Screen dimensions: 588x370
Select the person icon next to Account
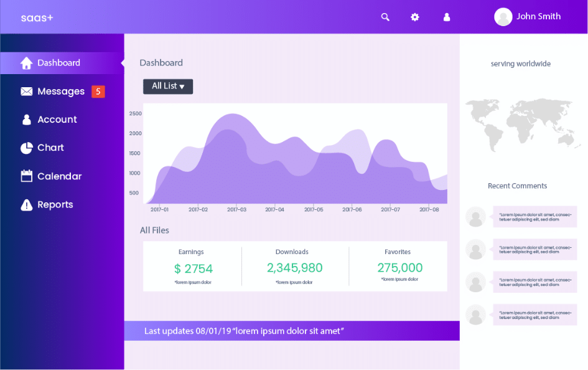(x=26, y=119)
